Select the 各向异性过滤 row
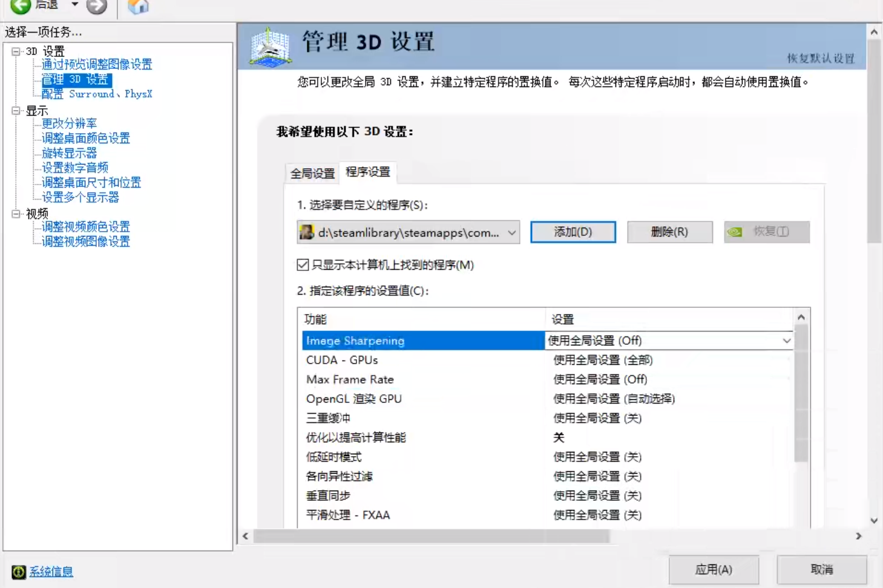The width and height of the screenshot is (883, 588). pyautogui.click(x=547, y=476)
